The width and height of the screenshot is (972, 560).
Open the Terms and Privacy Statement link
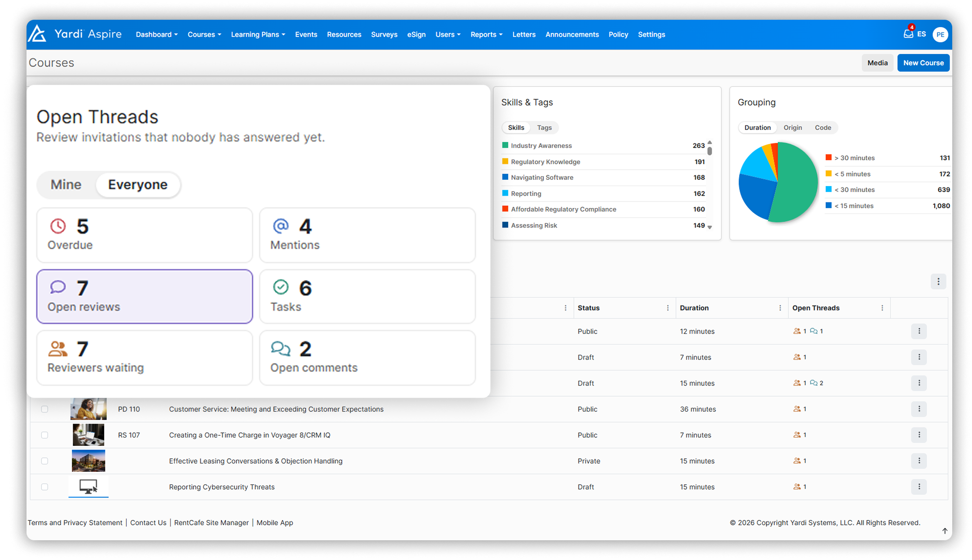[75, 522]
